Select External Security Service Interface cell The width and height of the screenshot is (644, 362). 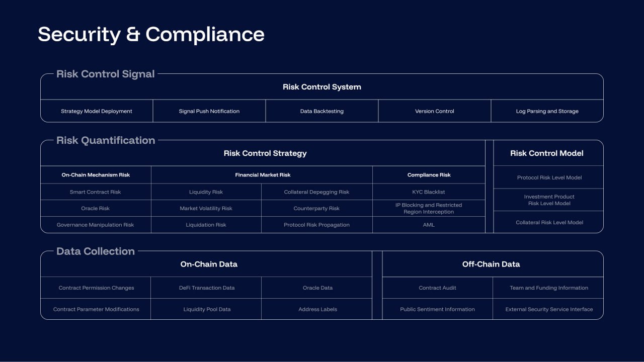click(549, 309)
